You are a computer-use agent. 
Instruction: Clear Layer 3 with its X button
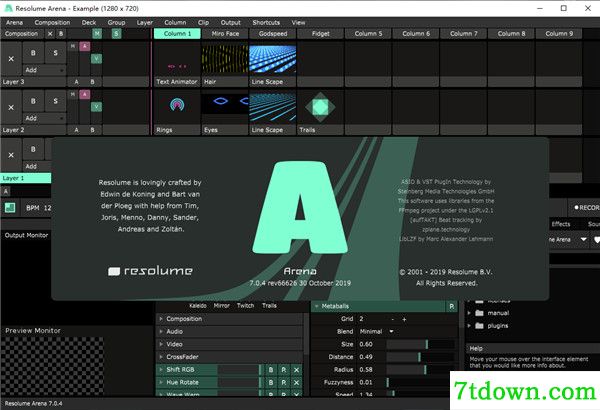coord(11,59)
